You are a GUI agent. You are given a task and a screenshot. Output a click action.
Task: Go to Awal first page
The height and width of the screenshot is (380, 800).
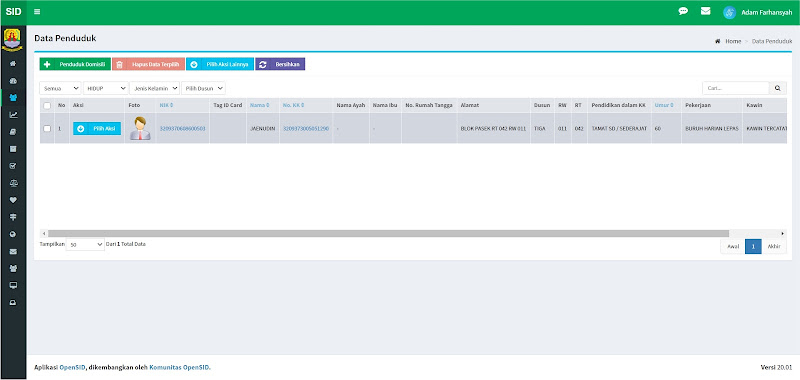click(x=733, y=246)
